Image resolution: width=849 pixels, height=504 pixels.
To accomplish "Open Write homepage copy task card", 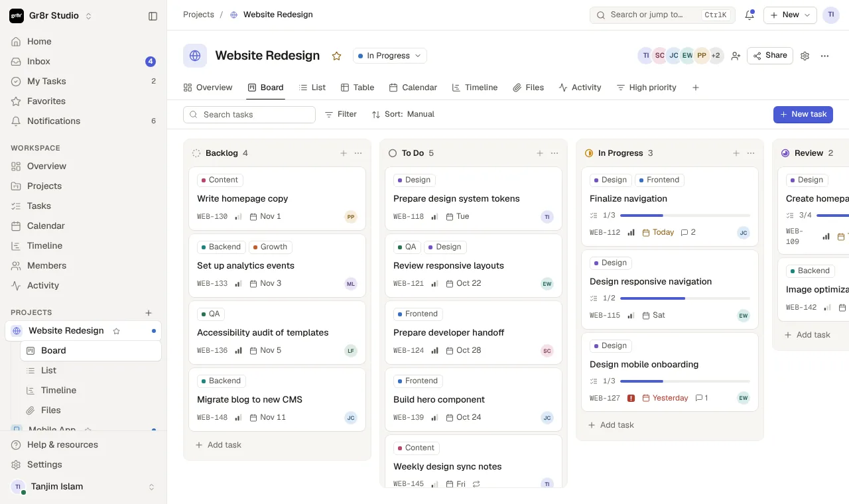I will (x=277, y=198).
